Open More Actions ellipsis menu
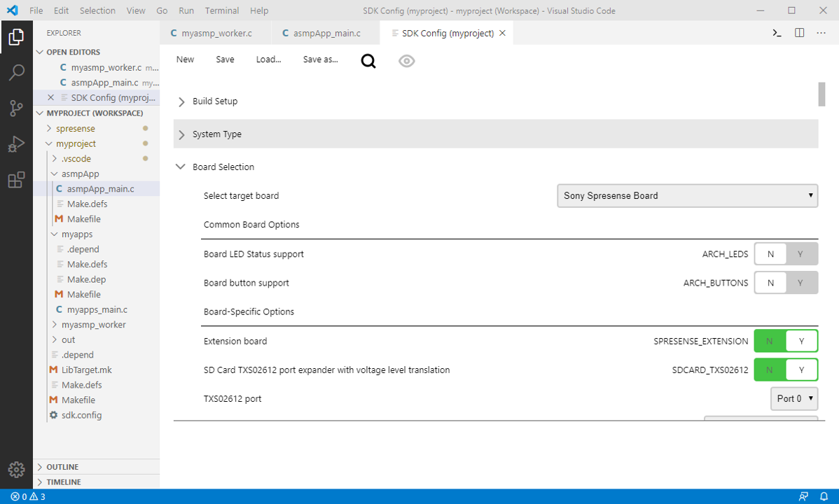Screen dimensions: 839x504 click(821, 33)
